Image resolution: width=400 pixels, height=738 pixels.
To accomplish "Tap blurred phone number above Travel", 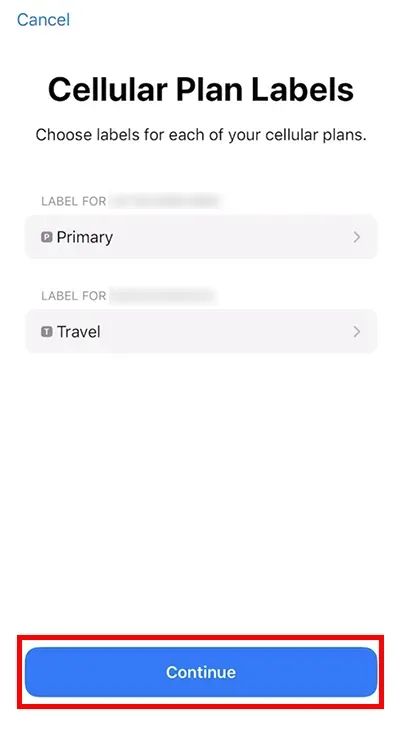I will pyautogui.click(x=163, y=296).
